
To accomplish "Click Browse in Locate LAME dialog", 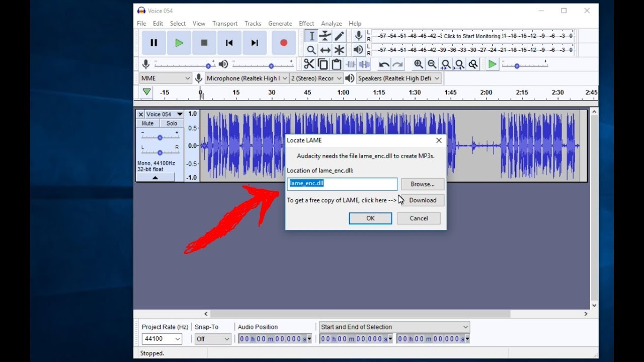I will 423,184.
